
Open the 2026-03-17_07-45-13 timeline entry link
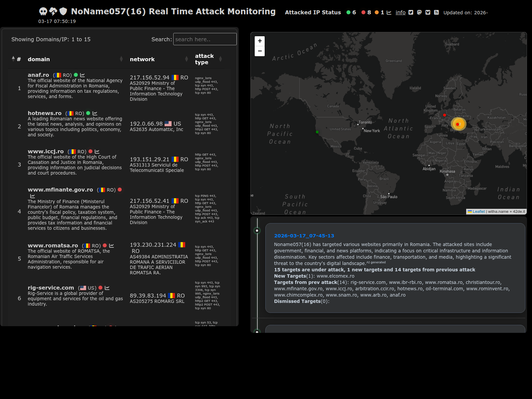304,236
